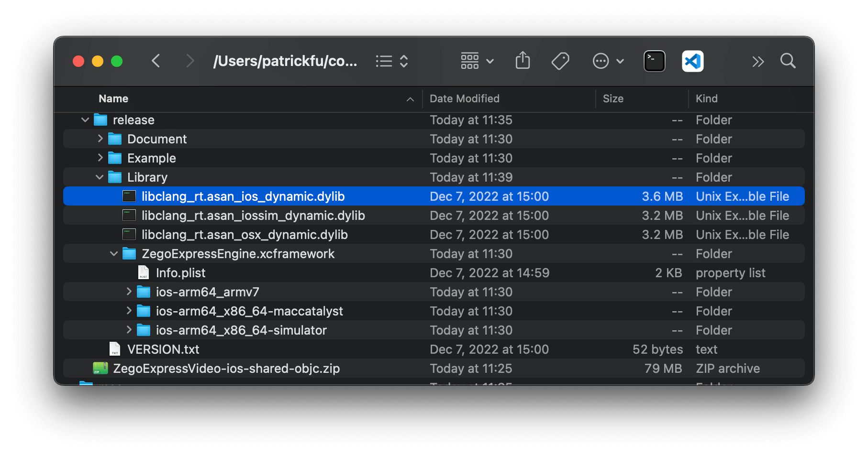Select the file name libclang_rt.asan_iossim_dynamic.dylib
This screenshot has width=868, height=456.
253,216
